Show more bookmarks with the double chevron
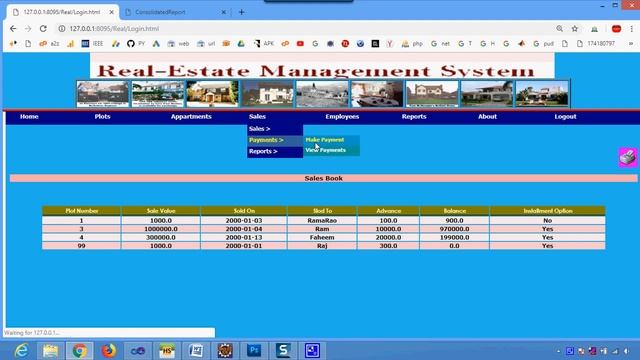Screen dimensions: 640x360 [x=631, y=43]
